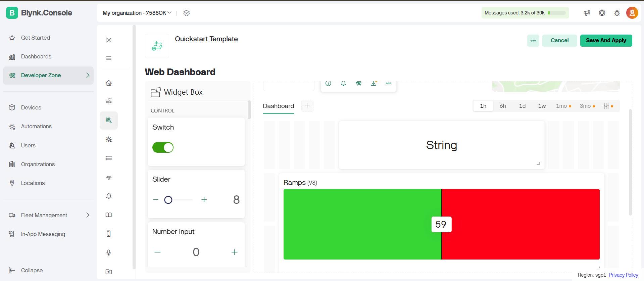Screen dimensions: 644x281
Task: Open template more actions menu
Action: pos(533,41)
